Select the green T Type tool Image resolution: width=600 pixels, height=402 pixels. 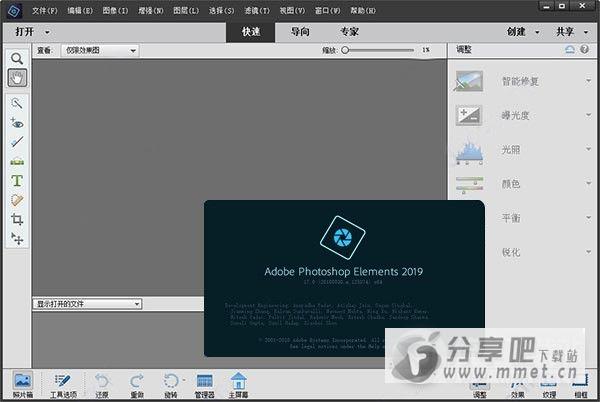tap(17, 181)
